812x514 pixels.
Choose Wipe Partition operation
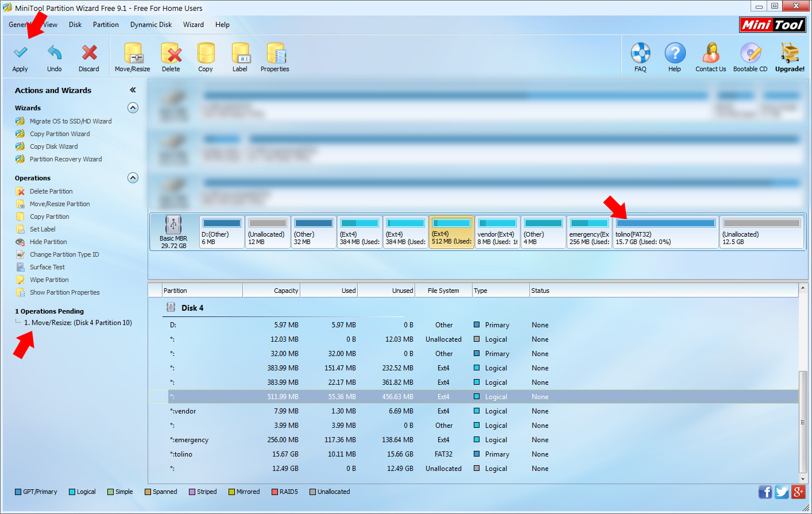pos(49,280)
